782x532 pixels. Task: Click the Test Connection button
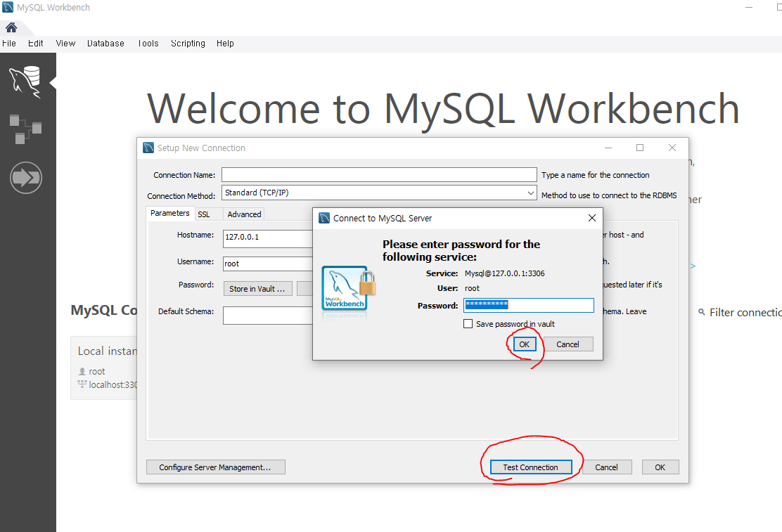[531, 467]
